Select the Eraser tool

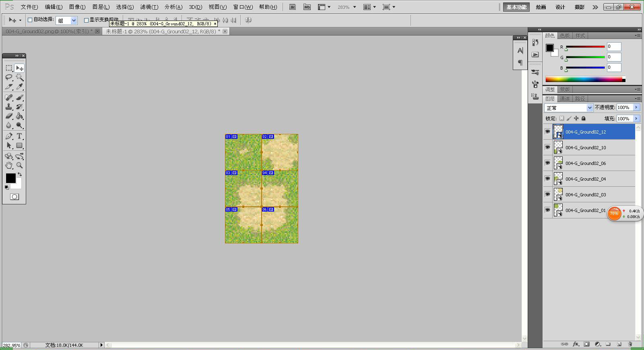pyautogui.click(x=9, y=116)
